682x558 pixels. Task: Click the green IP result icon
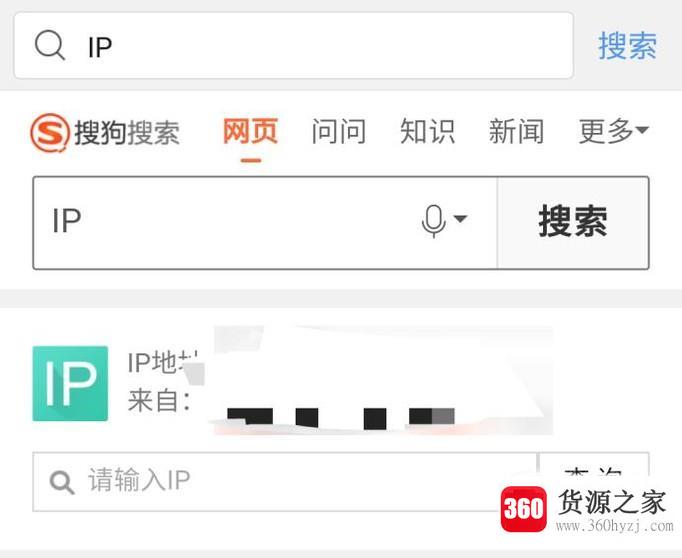pyautogui.click(x=70, y=383)
